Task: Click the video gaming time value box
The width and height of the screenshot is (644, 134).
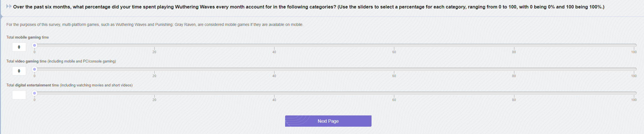Action: click(19, 71)
